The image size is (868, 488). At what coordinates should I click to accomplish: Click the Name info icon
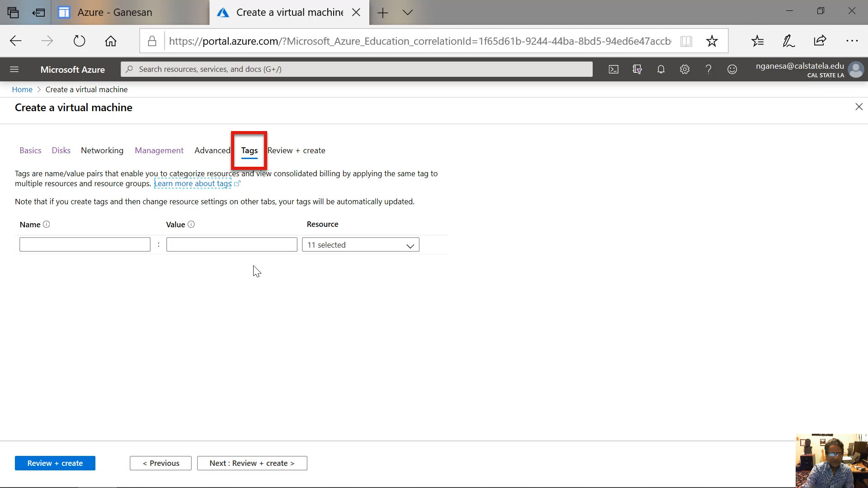[x=46, y=224]
